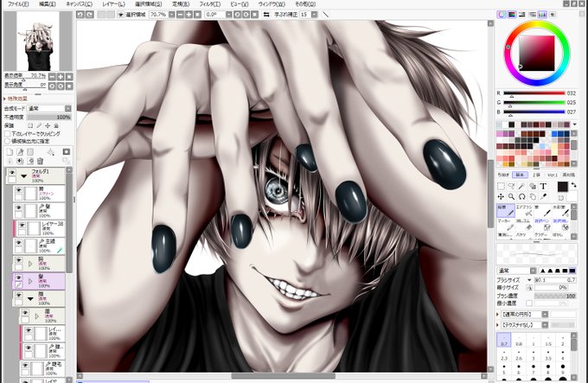This screenshot has width=588, height=383.
Task: Hide the 睫毛 layer
Action: tap(25, 365)
